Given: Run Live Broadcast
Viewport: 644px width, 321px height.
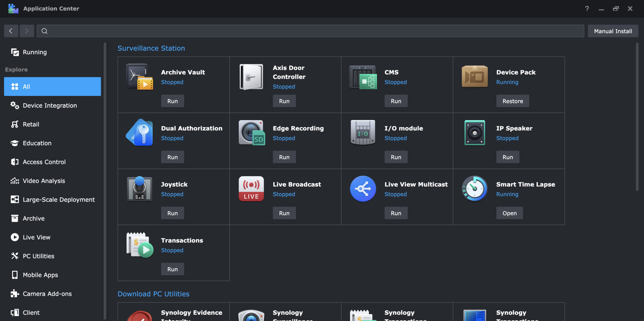Looking at the screenshot, I should coord(284,213).
